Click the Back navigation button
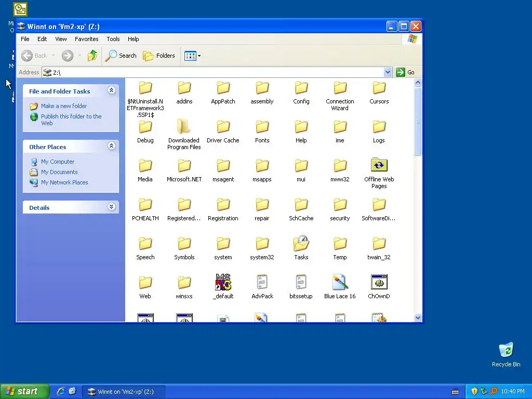Image resolution: width=532 pixels, height=399 pixels. click(34, 55)
